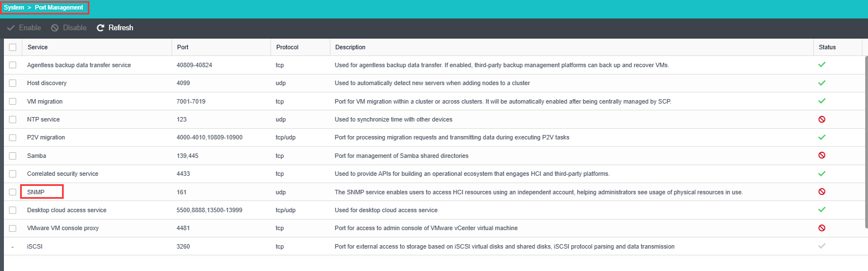
Task: Click the green status check for VM migration
Action: [x=822, y=101]
